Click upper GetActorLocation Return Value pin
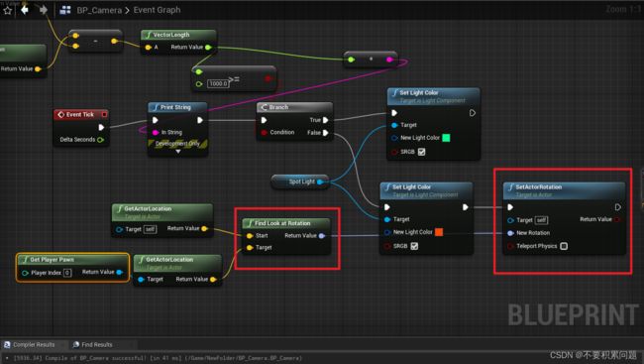This screenshot has height=364, width=644. click(x=204, y=229)
